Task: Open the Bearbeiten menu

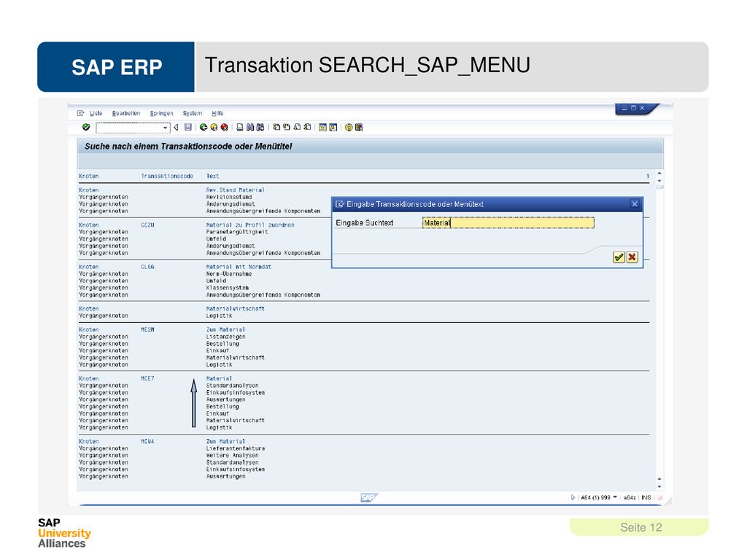Action: click(x=126, y=113)
